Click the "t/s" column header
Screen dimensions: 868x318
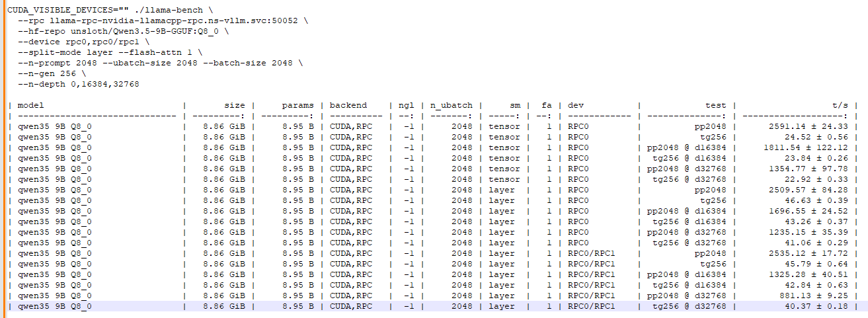click(x=840, y=105)
